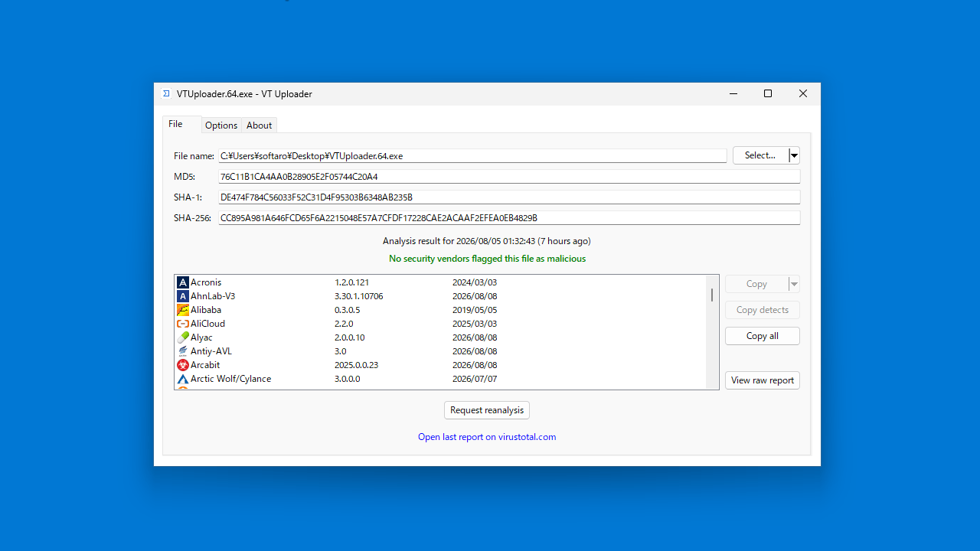Click the date 2019/05/05 for Alibaba

point(475,310)
